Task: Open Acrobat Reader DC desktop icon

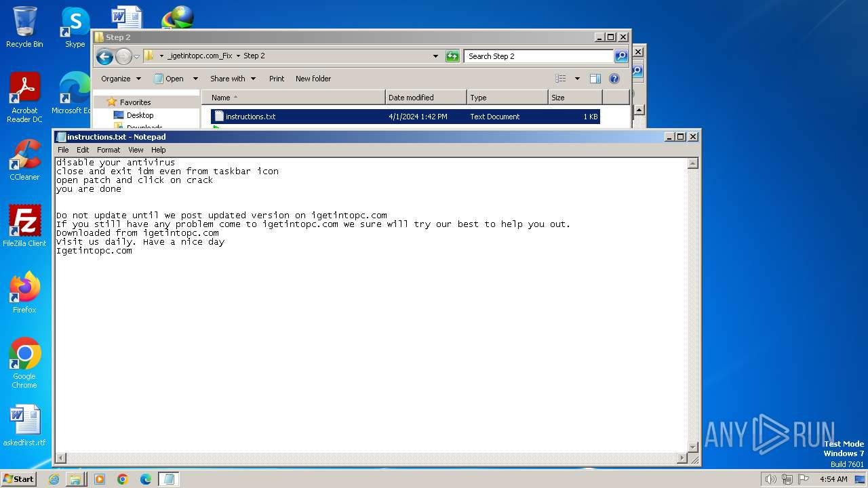Action: tap(24, 98)
